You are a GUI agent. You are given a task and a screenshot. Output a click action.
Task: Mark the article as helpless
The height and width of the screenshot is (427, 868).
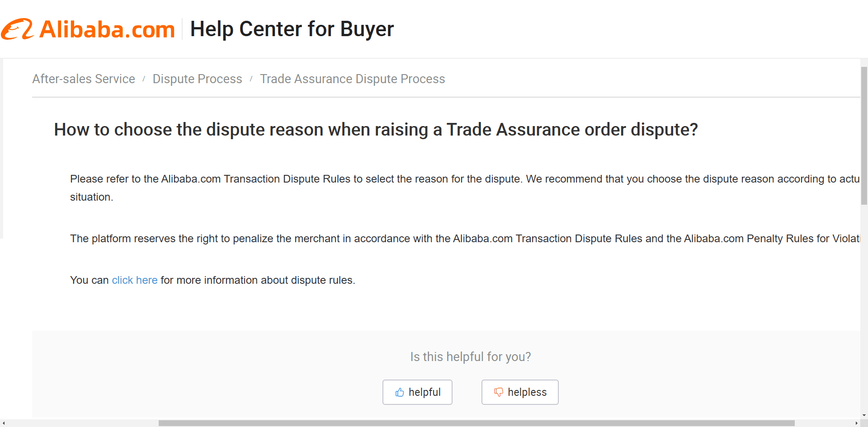[520, 392]
